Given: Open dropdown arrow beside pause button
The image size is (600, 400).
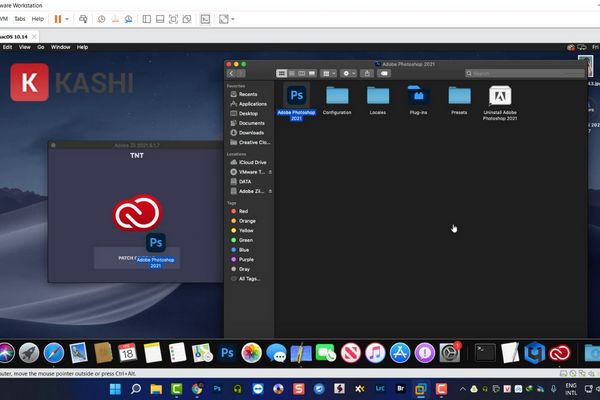Looking at the screenshot, I should point(67,19).
